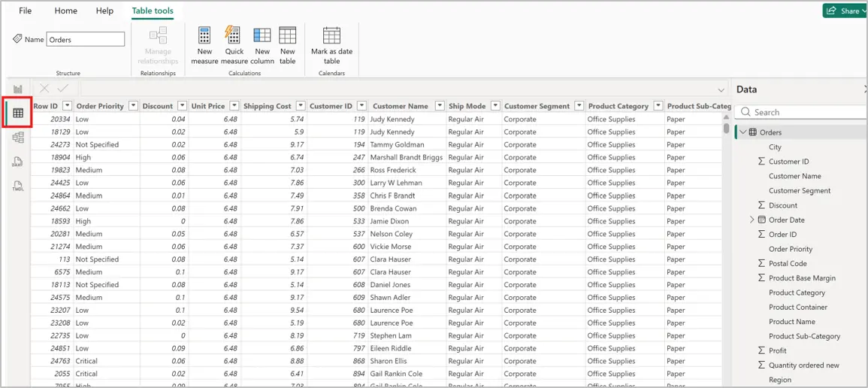The width and height of the screenshot is (868, 388).
Task: Switch to Table view in left sidebar
Action: click(18, 113)
